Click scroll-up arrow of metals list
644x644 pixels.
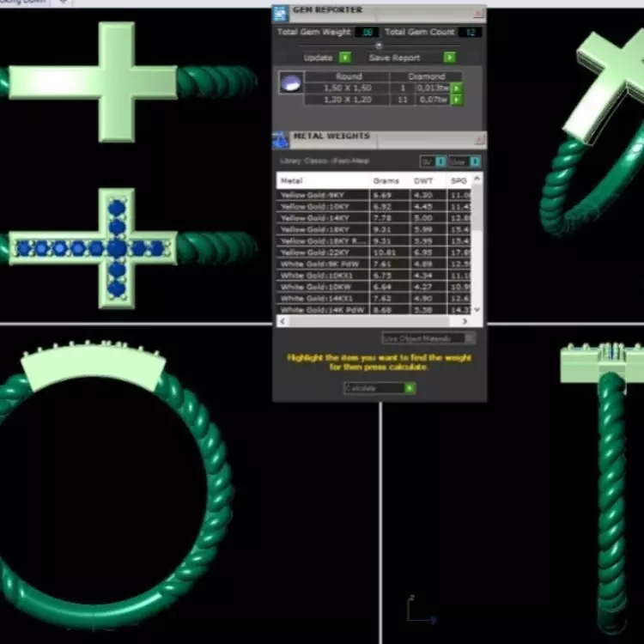[x=477, y=179]
